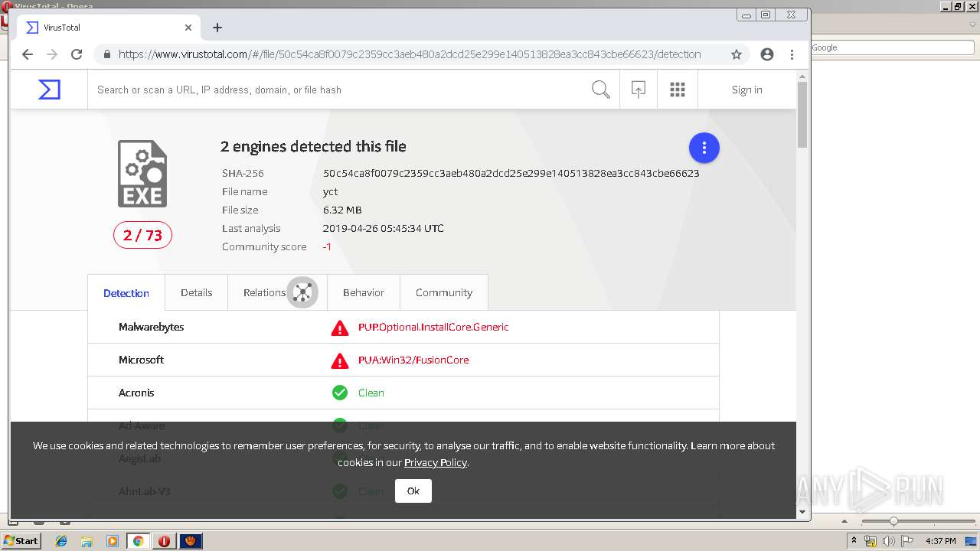The image size is (980, 551).
Task: Open a new browser tab
Action: (x=217, y=28)
